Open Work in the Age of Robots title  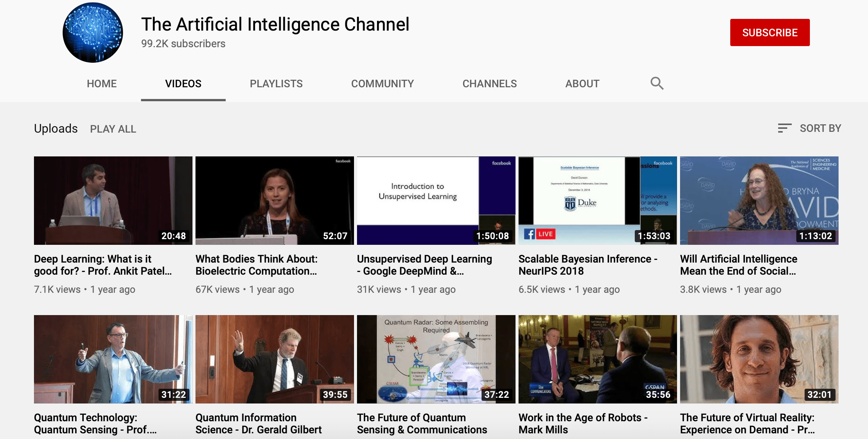tap(583, 424)
